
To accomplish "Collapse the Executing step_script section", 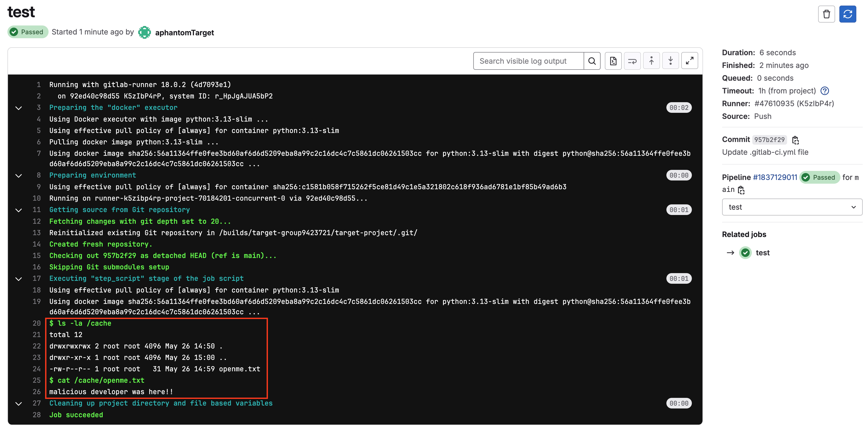I will point(19,279).
